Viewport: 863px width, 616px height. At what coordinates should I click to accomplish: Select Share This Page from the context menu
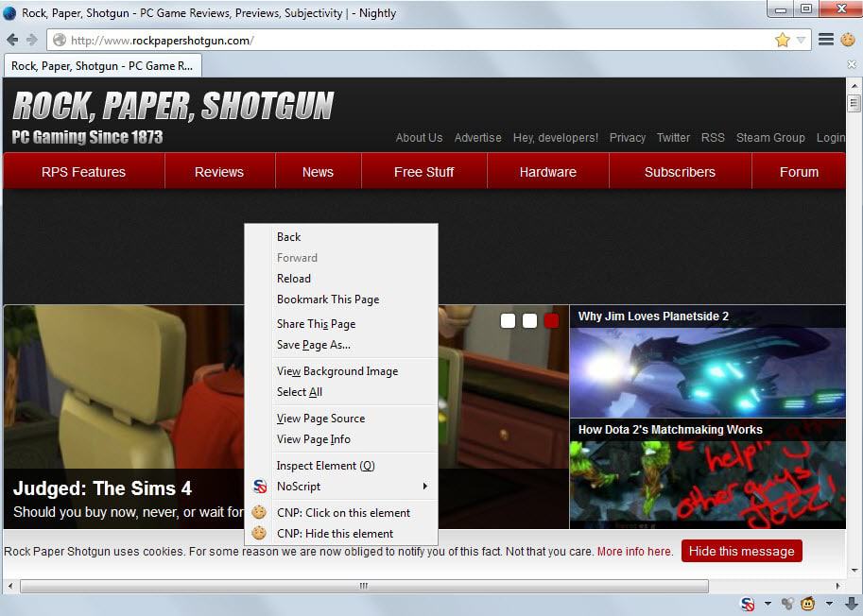(x=341, y=324)
